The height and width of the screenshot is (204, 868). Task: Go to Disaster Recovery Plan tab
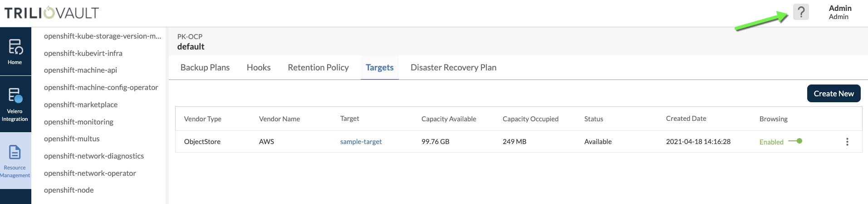click(x=453, y=68)
